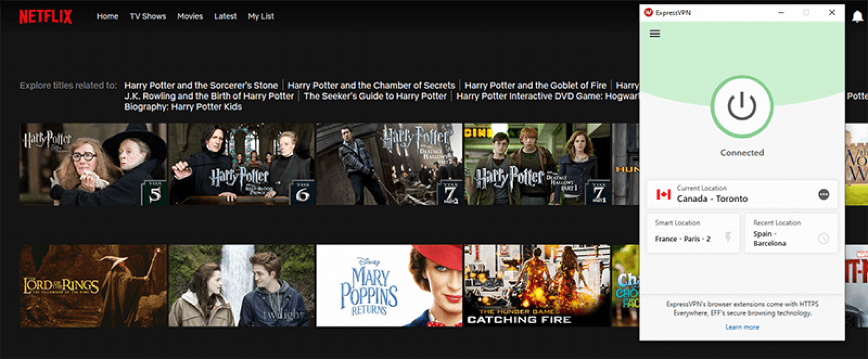Open the ExpressVPN hamburger menu
This screenshot has height=359, width=868.
pyautogui.click(x=655, y=33)
